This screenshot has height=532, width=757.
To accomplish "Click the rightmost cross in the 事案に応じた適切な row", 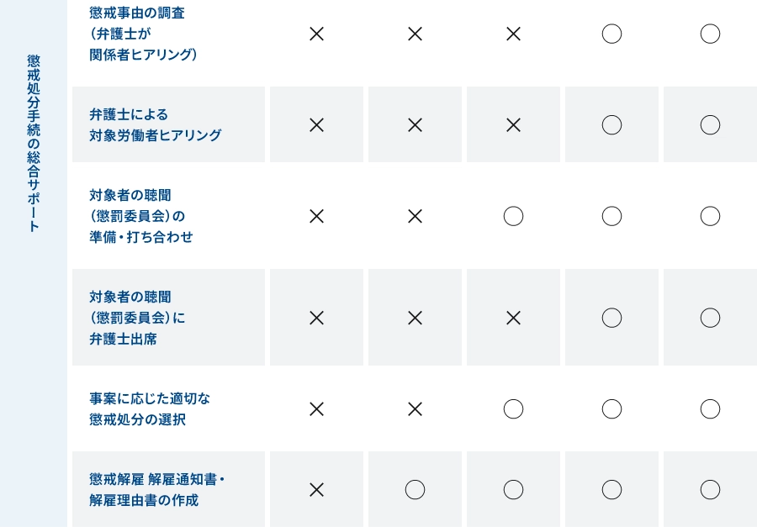I will 415,409.
